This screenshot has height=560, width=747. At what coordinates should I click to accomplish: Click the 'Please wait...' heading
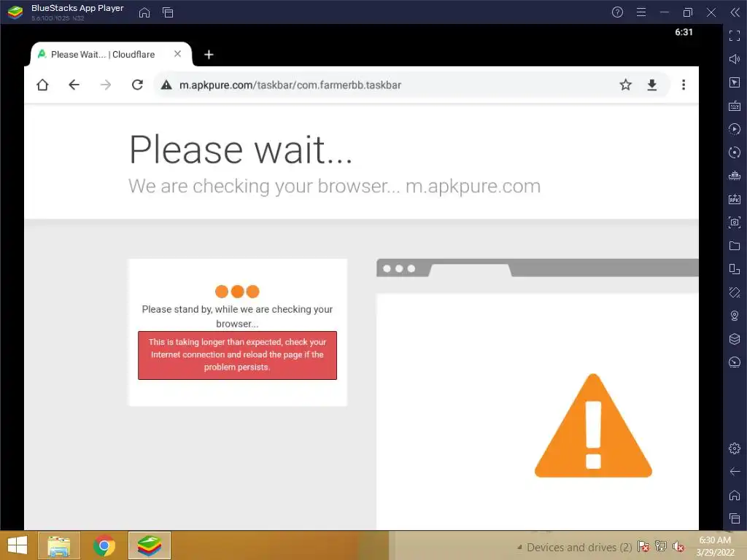pos(241,149)
